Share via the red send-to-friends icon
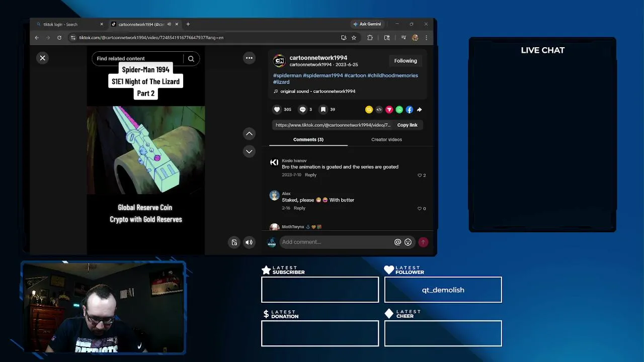Screen dimensions: 644x362 coord(389,110)
